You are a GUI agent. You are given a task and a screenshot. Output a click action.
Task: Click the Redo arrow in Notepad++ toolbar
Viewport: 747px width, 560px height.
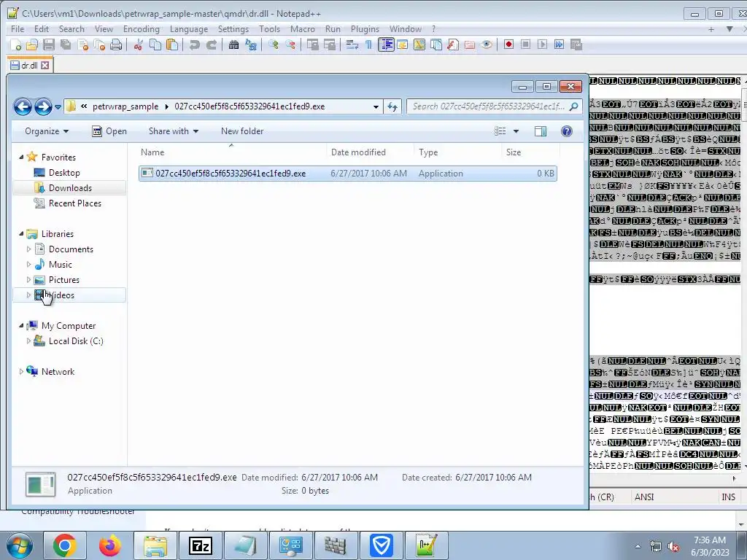click(212, 44)
